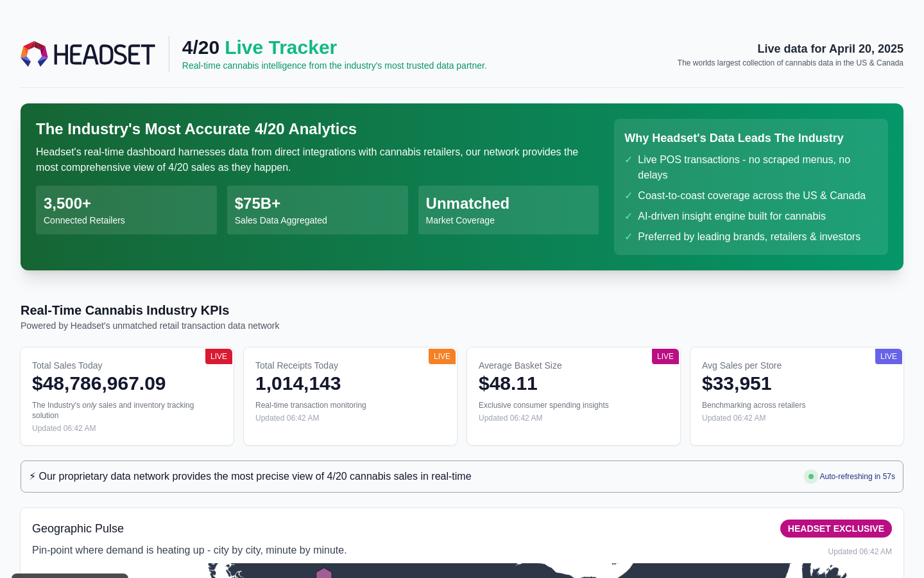The image size is (924, 578).
Task: Click 'Real-Time Cannabis Industry KPIs' heading
Action: (124, 310)
